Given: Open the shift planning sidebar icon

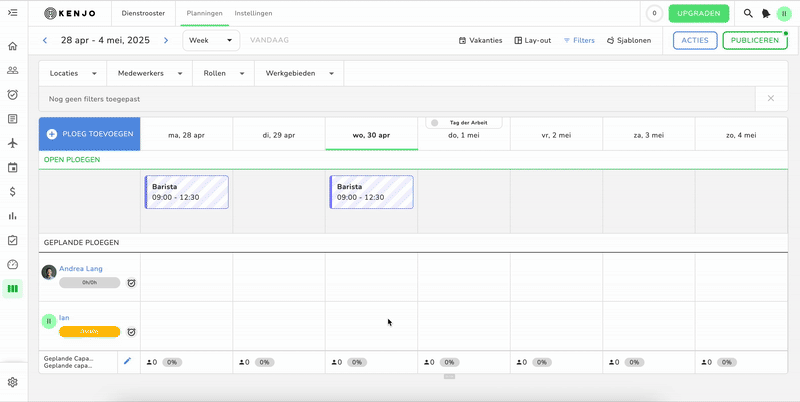Looking at the screenshot, I should (x=13, y=289).
